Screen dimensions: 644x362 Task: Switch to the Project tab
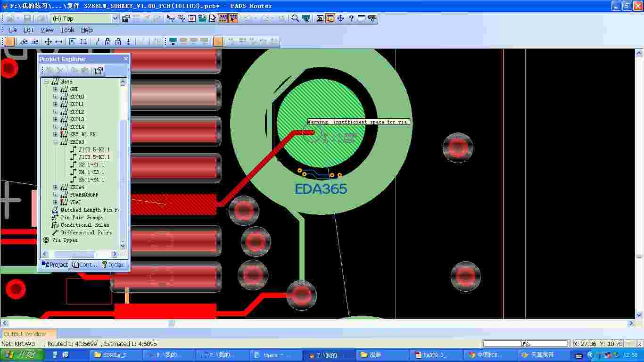tap(55, 265)
